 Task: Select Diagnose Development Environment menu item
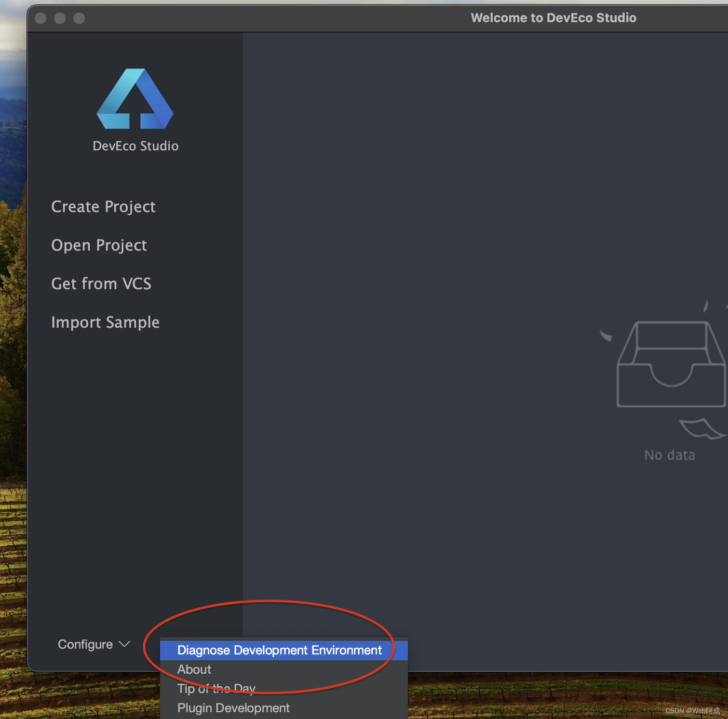[283, 650]
